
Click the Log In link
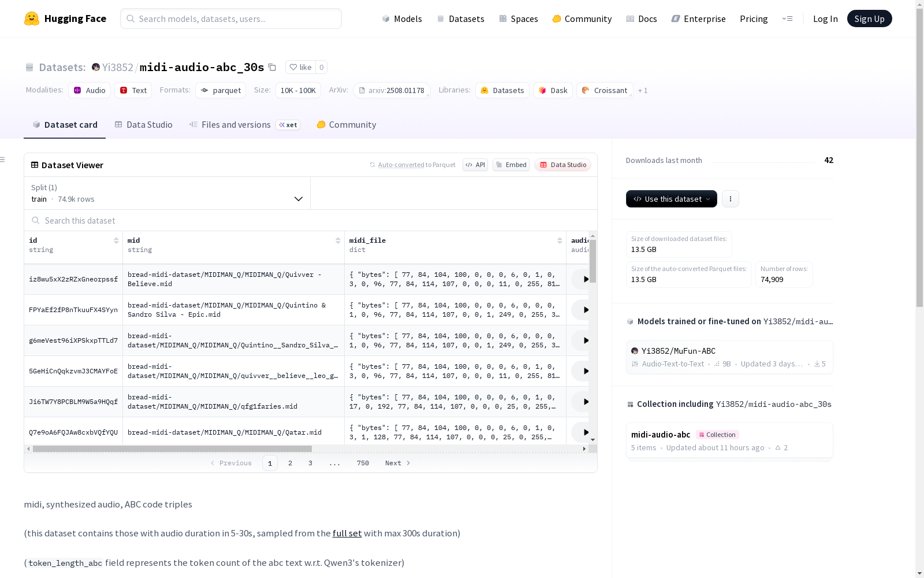(x=825, y=18)
